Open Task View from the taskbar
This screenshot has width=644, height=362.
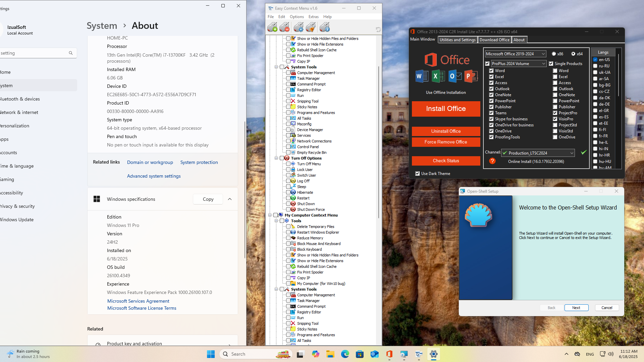[x=300, y=354]
